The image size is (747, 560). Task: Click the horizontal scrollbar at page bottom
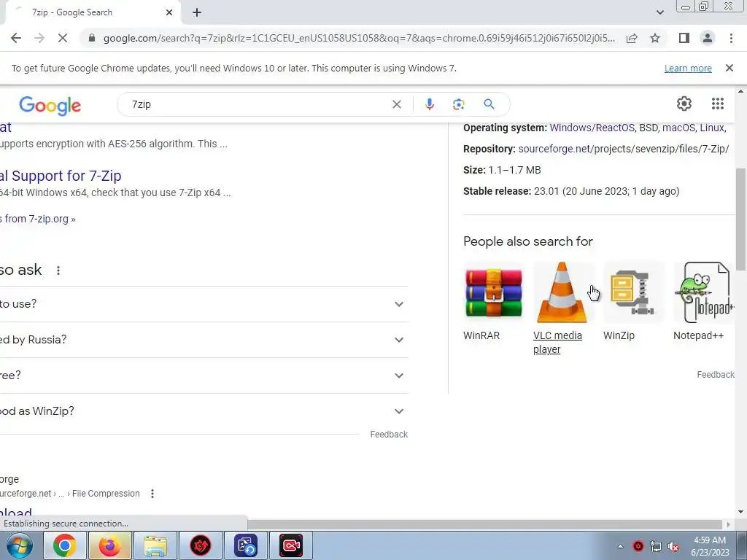click(486, 524)
